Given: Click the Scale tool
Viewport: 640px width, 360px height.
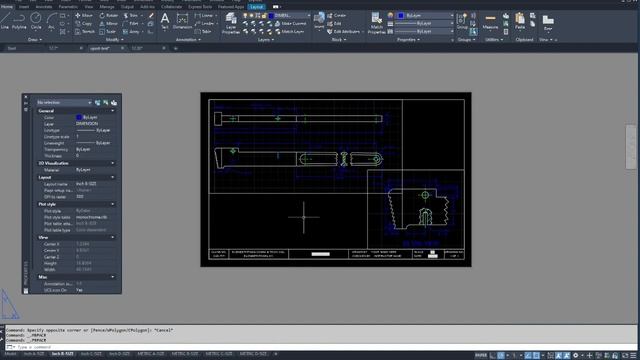Looking at the screenshot, I should pos(107,31).
